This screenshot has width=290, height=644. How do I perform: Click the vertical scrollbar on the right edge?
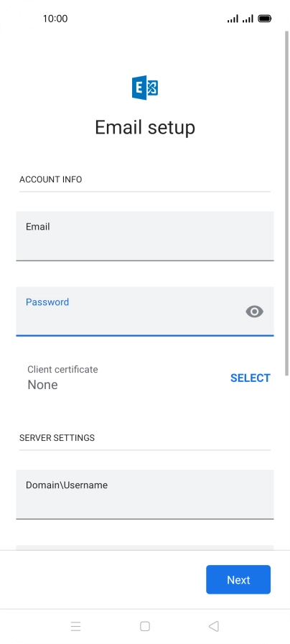pyautogui.click(x=286, y=197)
